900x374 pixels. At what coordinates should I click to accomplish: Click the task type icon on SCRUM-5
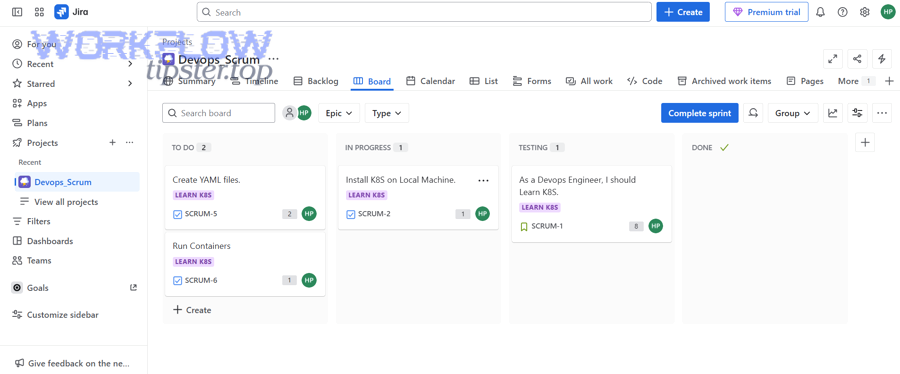click(177, 214)
